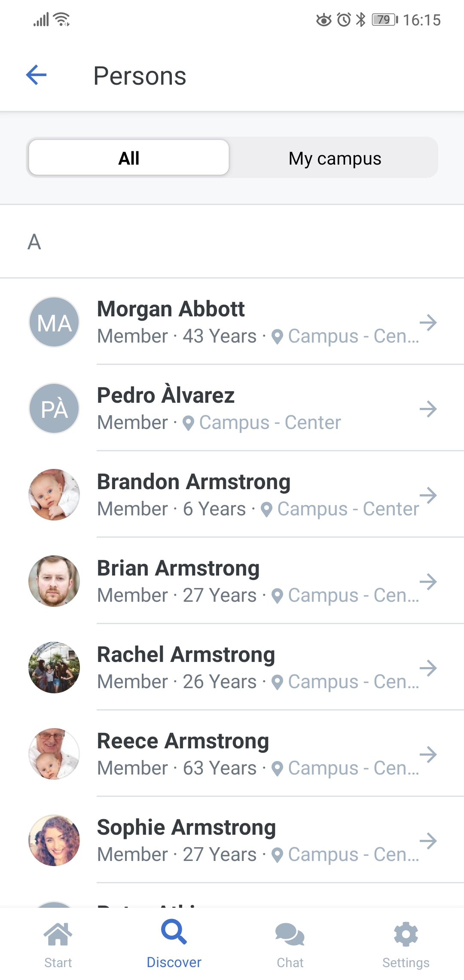Screen dimensions: 464x980
Task: Go back using the blue arrow
Action: pos(36,75)
